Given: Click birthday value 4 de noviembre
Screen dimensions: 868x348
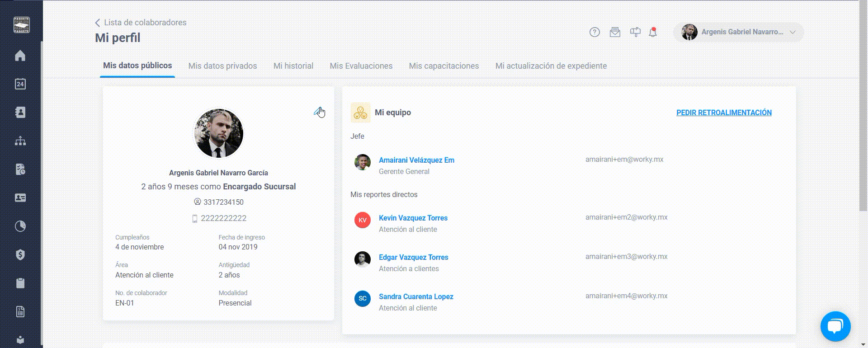Looking at the screenshot, I should coord(140,247).
